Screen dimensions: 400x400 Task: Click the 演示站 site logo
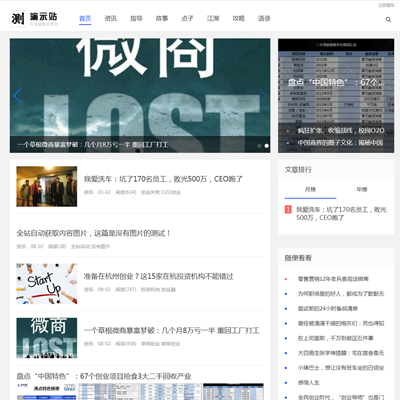click(x=34, y=18)
